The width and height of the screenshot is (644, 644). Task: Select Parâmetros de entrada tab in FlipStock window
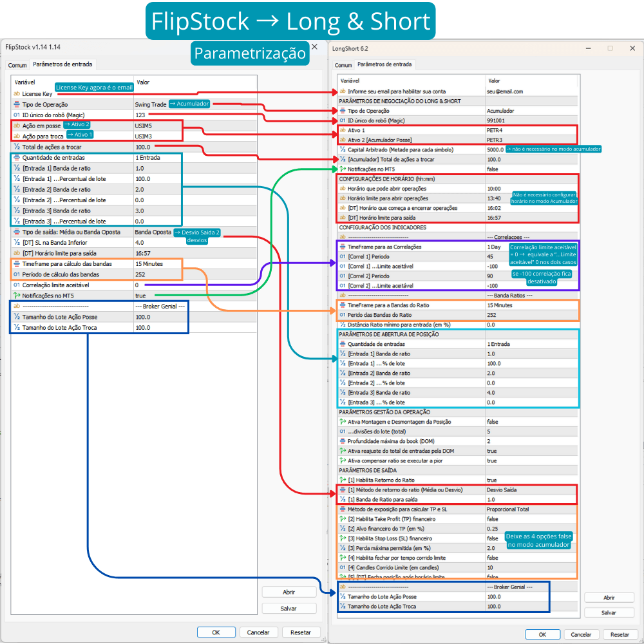tap(62, 64)
